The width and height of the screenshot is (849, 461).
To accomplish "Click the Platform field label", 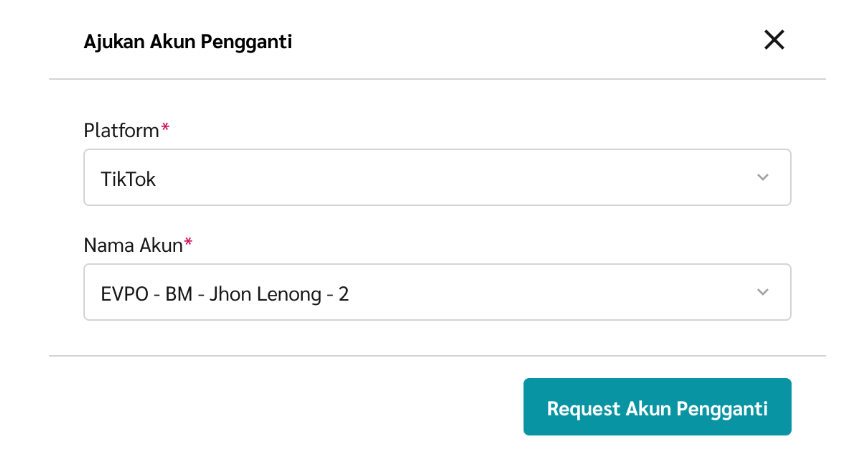I will point(121,130).
